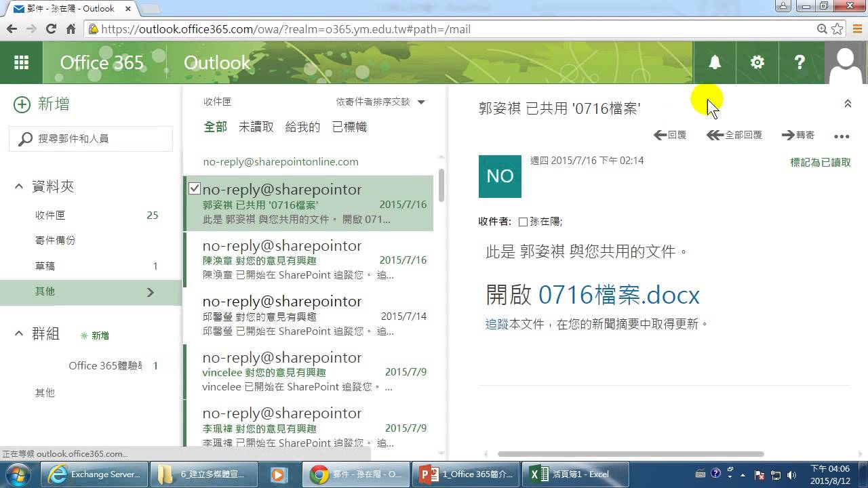This screenshot has height=488, width=868.
Task: Click the browser address bar
Action: [450, 29]
